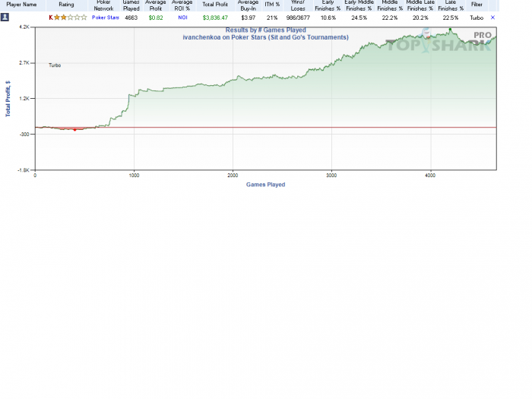Viewport: 532px width, 399px height.
Task: Select the 986/3677 wins/loses value
Action: [x=298, y=17]
